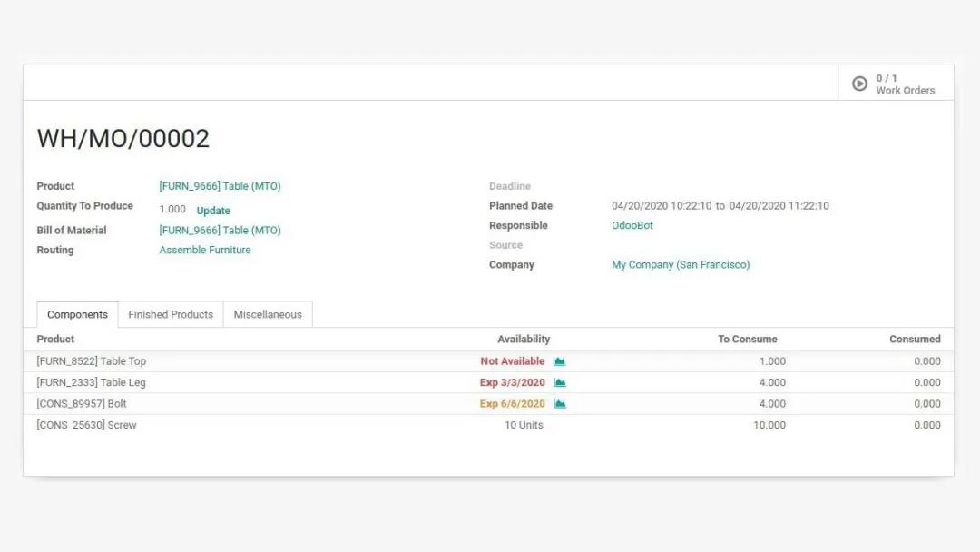
Task: Open forecast chart icon for Table Top
Action: point(559,361)
